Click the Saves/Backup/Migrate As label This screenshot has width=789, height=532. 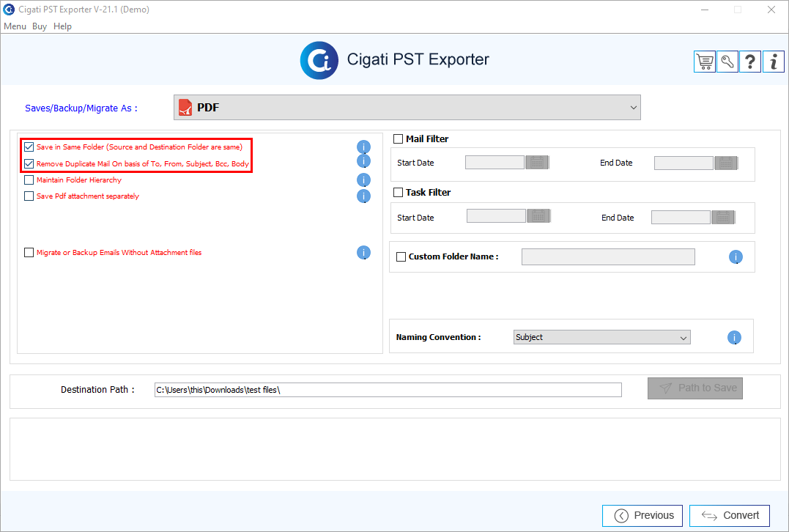coord(81,108)
